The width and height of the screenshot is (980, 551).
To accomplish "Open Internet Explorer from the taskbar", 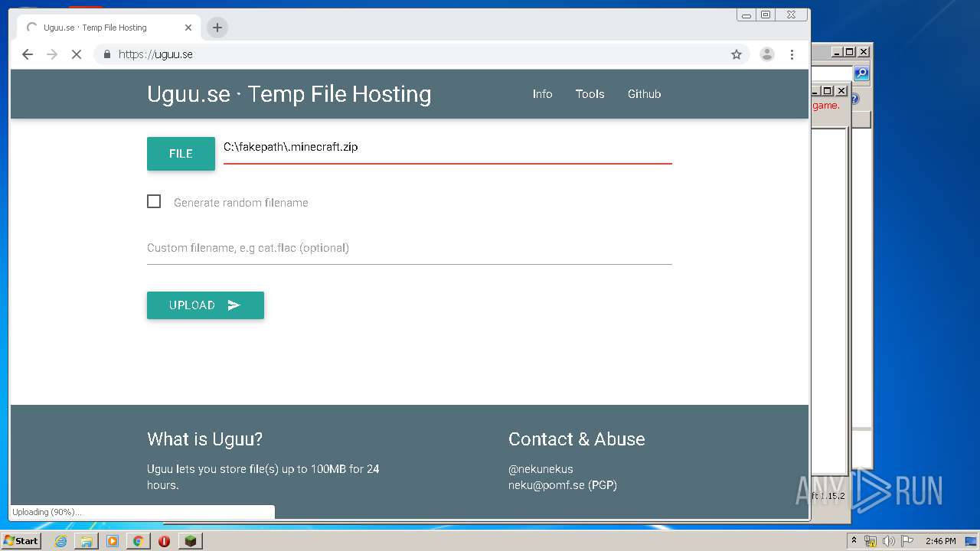I will pos(60,541).
